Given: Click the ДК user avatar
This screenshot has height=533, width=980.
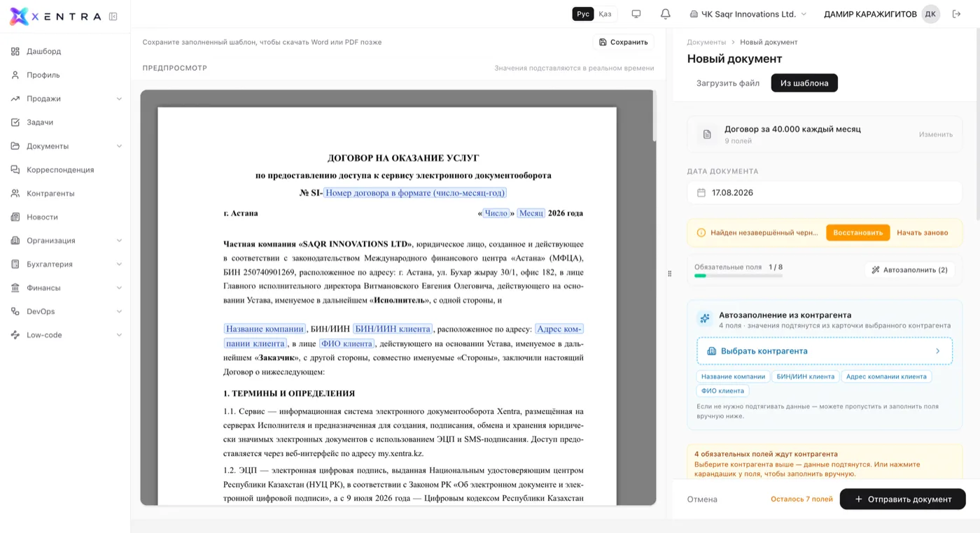Looking at the screenshot, I should coord(930,14).
